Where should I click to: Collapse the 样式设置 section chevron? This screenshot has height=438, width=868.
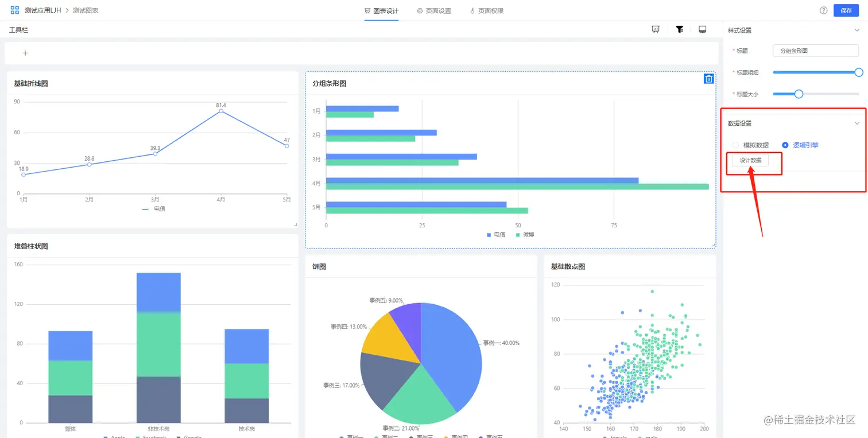coord(857,30)
